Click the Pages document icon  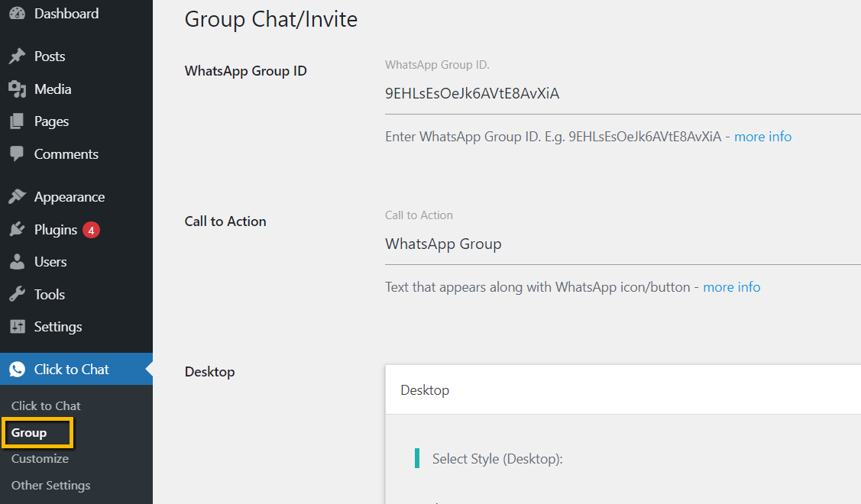click(x=17, y=121)
